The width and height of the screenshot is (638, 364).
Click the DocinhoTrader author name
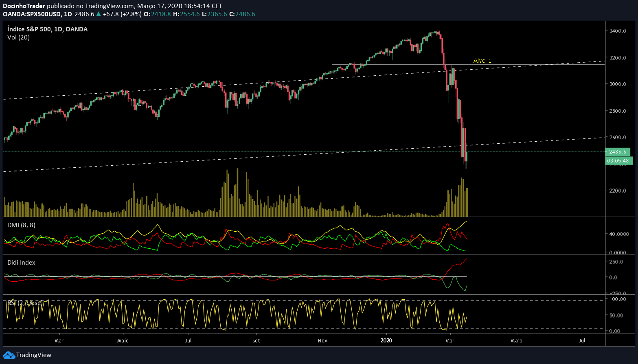click(x=24, y=6)
